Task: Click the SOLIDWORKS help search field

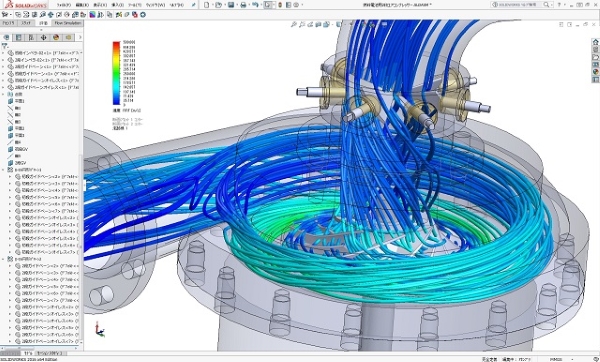Action: [x=521, y=5]
